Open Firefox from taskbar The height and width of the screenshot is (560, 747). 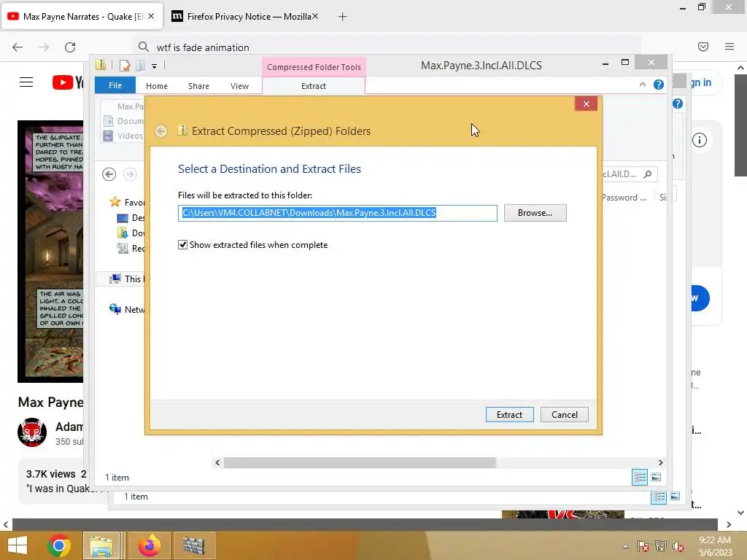pyautogui.click(x=149, y=545)
